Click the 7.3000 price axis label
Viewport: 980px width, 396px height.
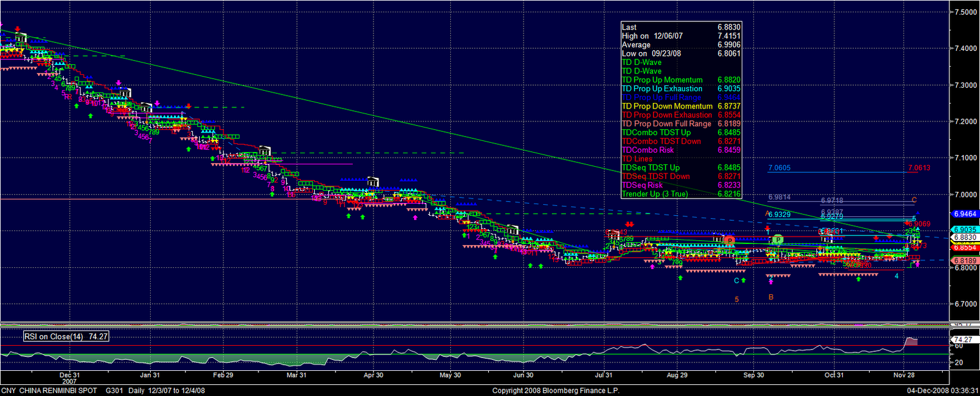[966, 85]
